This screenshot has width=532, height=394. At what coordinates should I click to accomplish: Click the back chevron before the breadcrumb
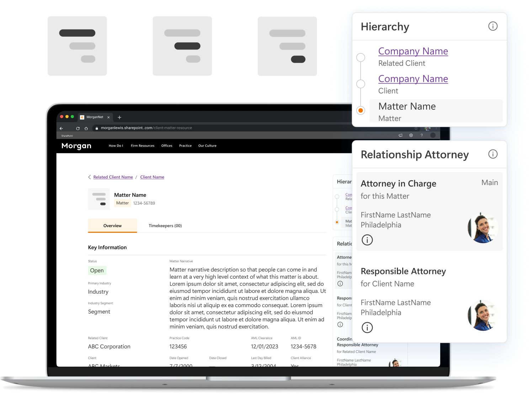pos(89,177)
